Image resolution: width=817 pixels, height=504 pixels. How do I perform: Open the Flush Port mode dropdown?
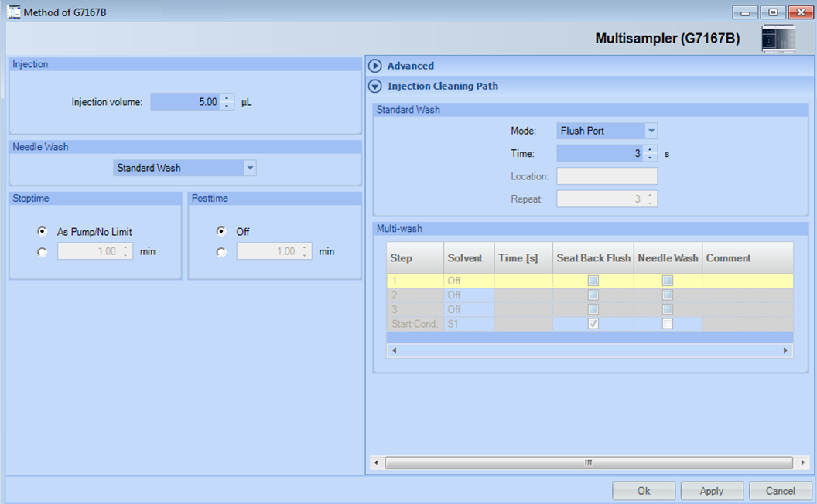[x=607, y=131]
